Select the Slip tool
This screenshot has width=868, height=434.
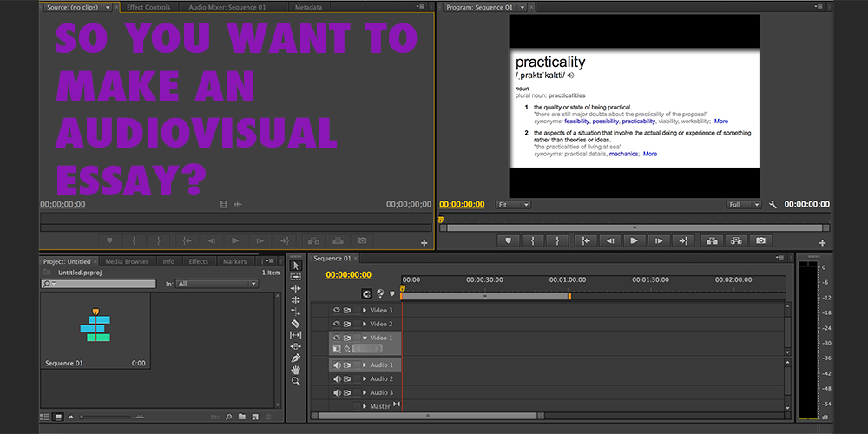click(296, 335)
